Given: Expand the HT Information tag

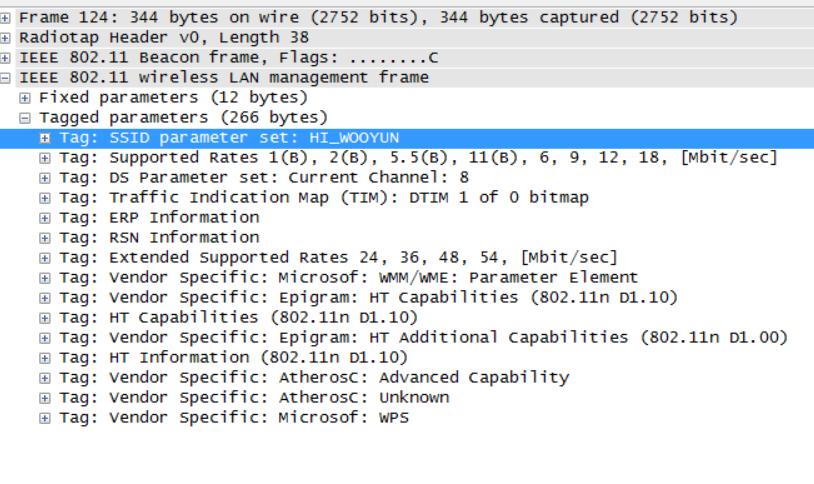Looking at the screenshot, I should click(x=46, y=357).
